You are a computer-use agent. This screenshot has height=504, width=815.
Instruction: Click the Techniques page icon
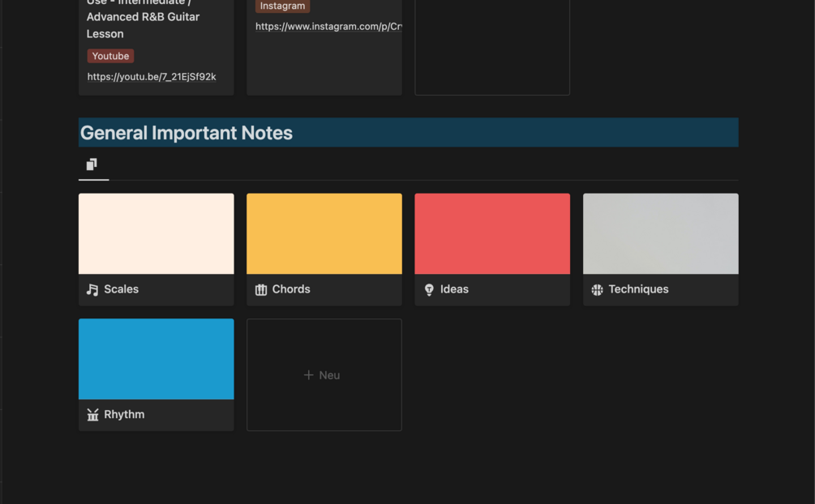pyautogui.click(x=598, y=289)
